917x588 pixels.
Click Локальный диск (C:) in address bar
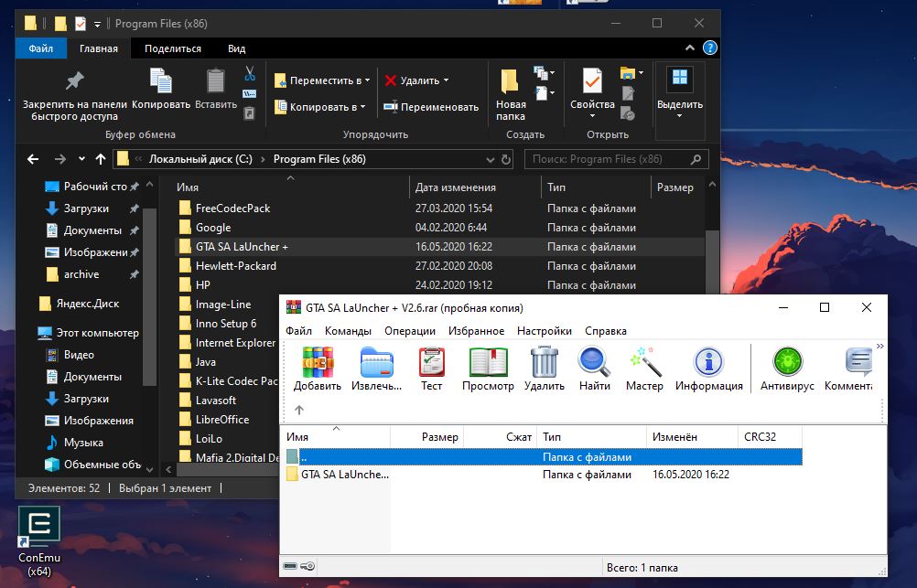[x=200, y=159]
